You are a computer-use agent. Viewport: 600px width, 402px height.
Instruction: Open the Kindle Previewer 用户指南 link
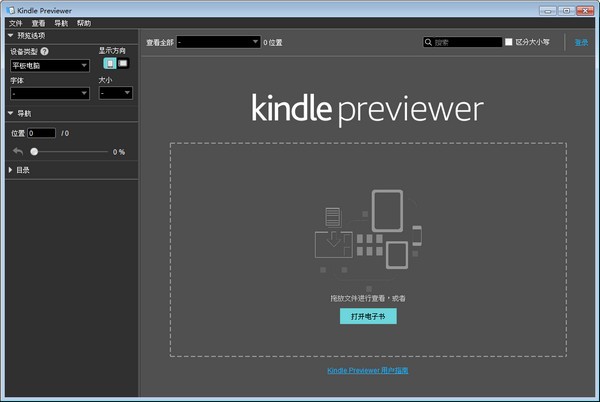coord(367,370)
